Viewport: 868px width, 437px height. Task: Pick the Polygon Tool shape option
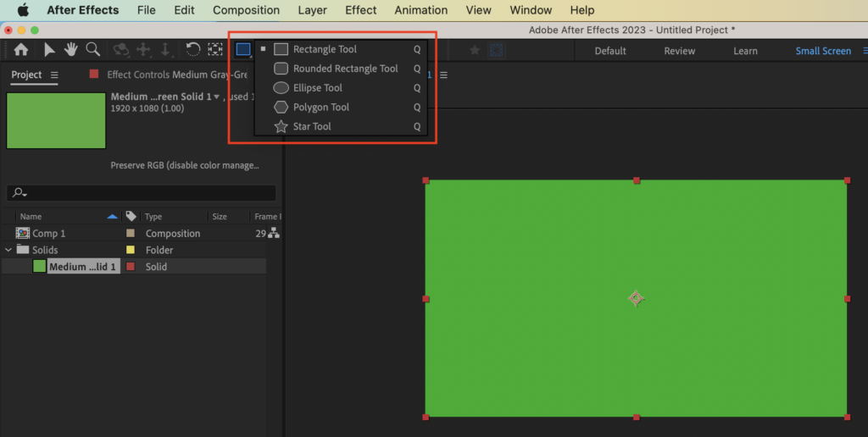[x=320, y=108]
